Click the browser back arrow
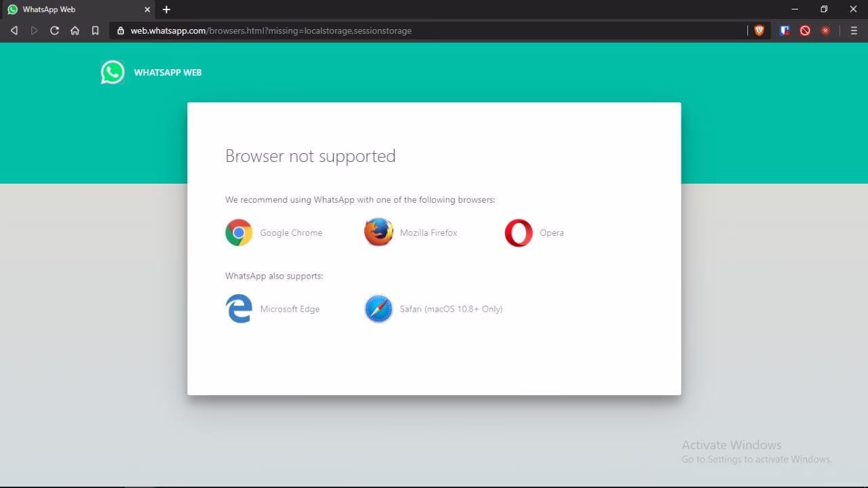 (x=14, y=30)
